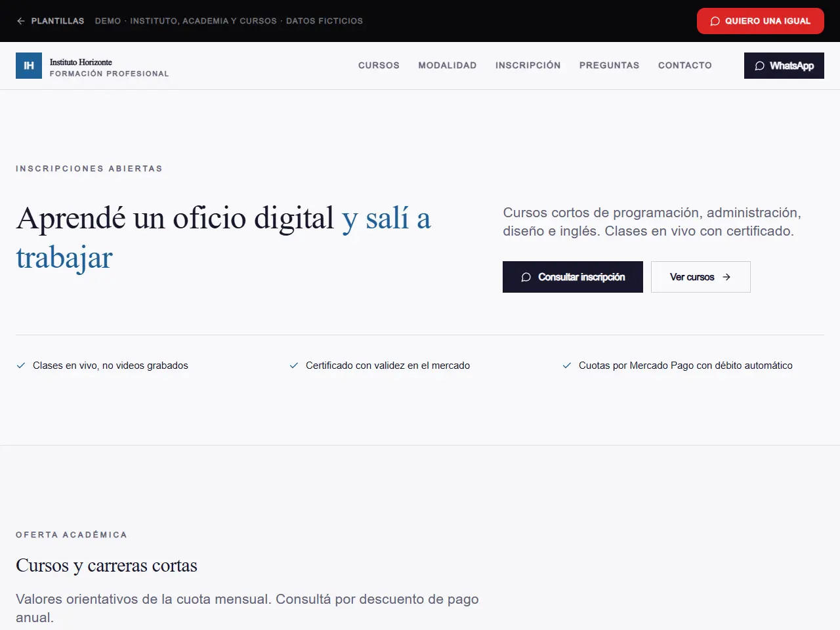Select the text 'Clases en vivo, no videos grabados'
840x630 pixels.
pyautogui.click(x=110, y=366)
